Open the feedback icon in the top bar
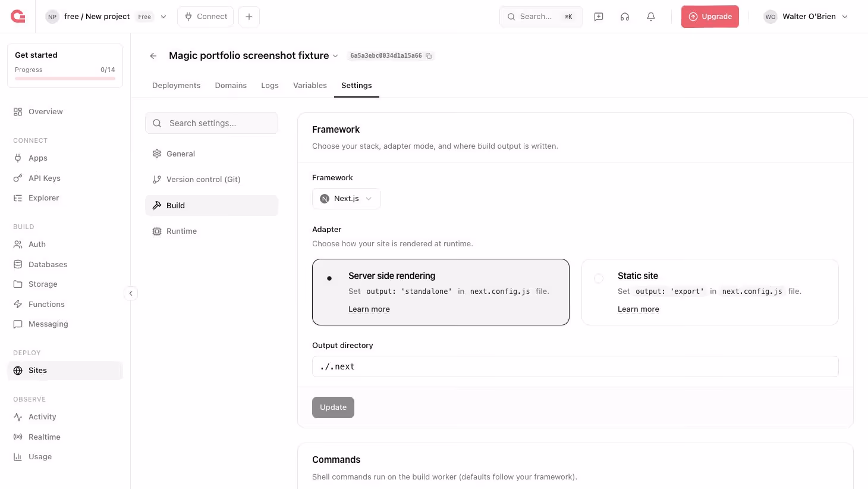The image size is (868, 489). (x=599, y=17)
